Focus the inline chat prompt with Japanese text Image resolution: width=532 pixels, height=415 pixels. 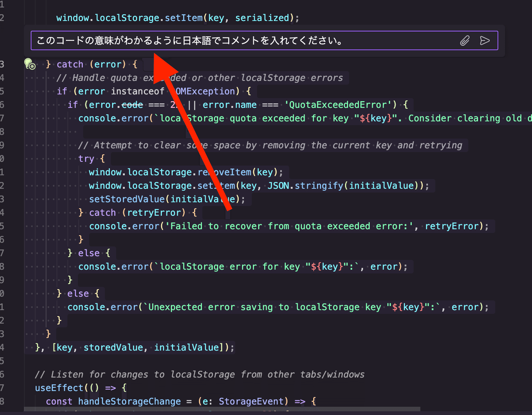225,40
